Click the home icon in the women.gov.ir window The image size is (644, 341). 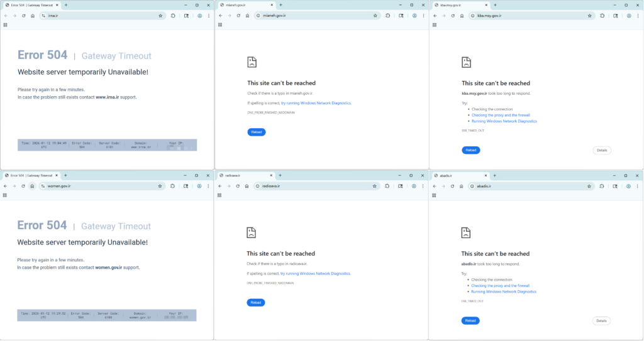point(32,186)
